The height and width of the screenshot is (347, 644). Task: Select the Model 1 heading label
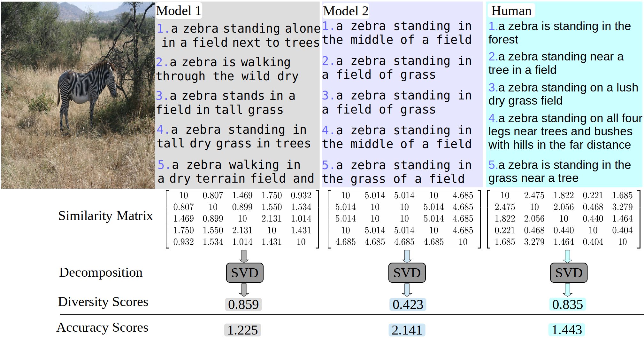pos(179,11)
